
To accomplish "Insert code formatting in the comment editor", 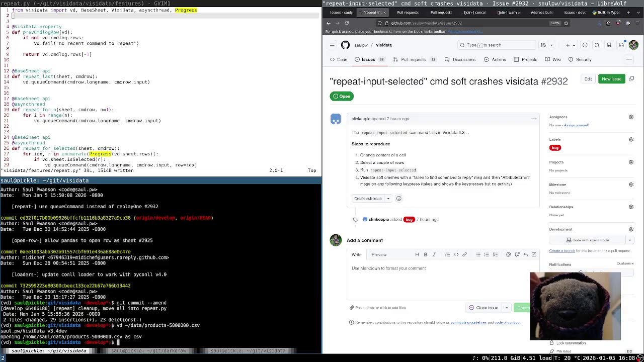I will 456,254.
